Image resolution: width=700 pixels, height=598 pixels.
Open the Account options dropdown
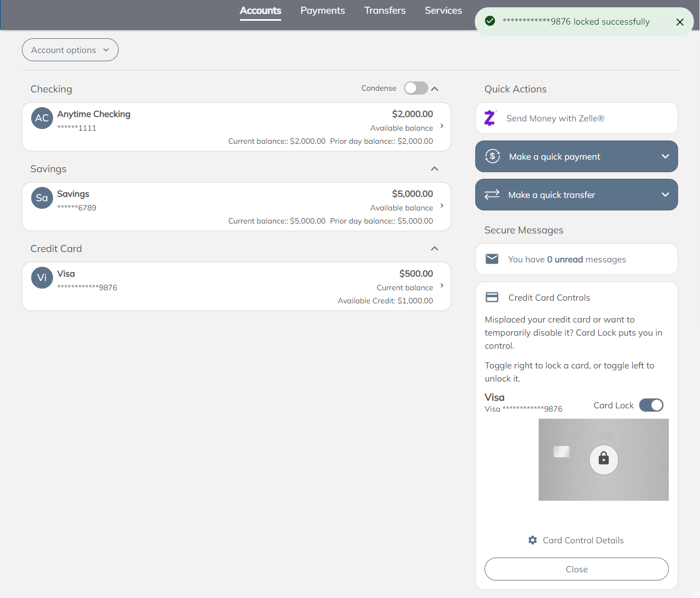click(70, 50)
